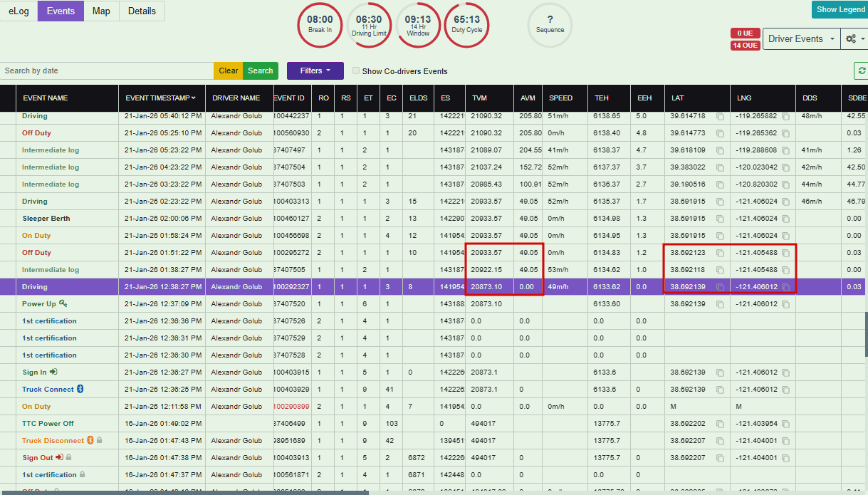Click the Break In 08:00 gauge
Screen dimensions: 868x495
(x=320, y=25)
